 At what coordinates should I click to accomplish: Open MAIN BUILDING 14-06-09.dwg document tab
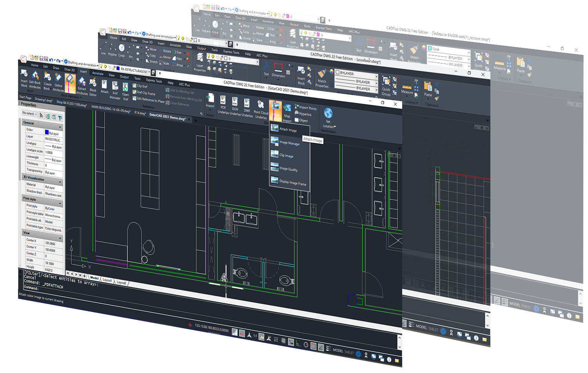coord(111,109)
